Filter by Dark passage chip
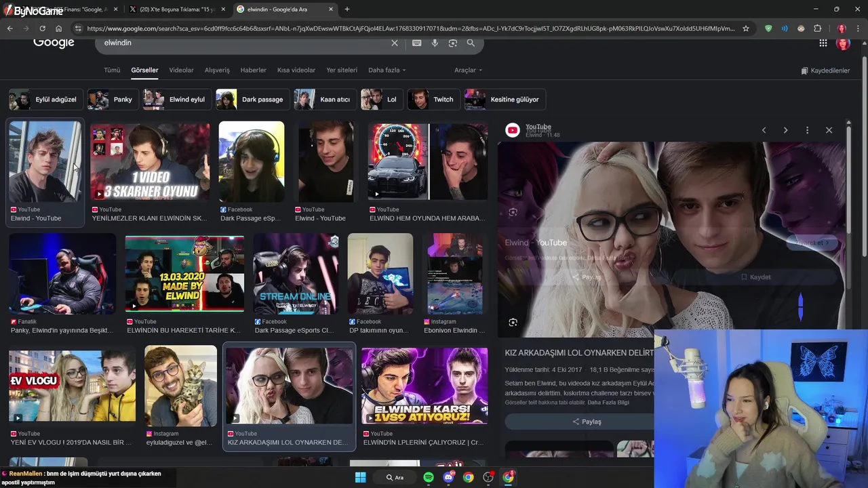The height and width of the screenshot is (488, 868). click(252, 100)
